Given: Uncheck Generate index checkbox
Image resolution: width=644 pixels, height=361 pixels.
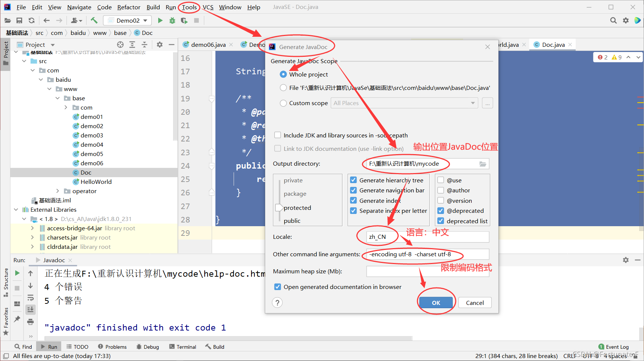Looking at the screenshot, I should pos(354,201).
